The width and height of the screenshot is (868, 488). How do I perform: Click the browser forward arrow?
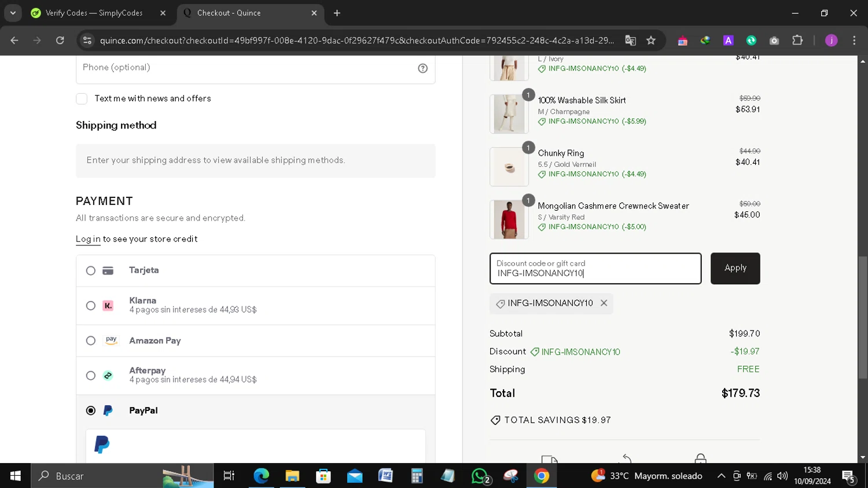(x=37, y=41)
